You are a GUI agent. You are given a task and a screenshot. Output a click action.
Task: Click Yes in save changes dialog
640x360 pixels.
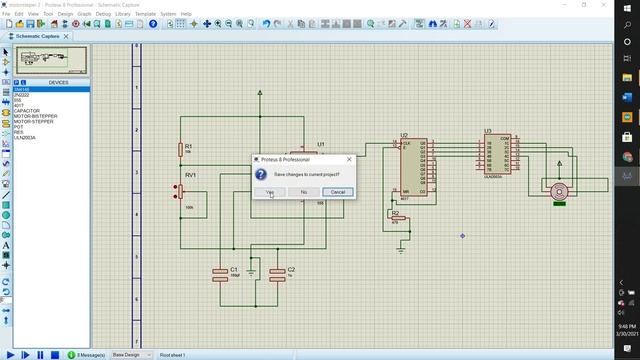270,192
